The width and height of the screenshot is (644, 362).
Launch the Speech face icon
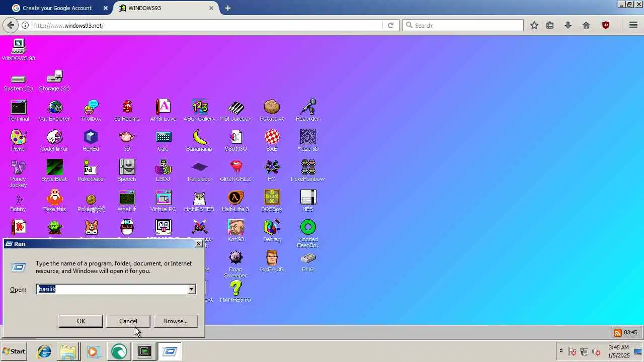point(127,171)
